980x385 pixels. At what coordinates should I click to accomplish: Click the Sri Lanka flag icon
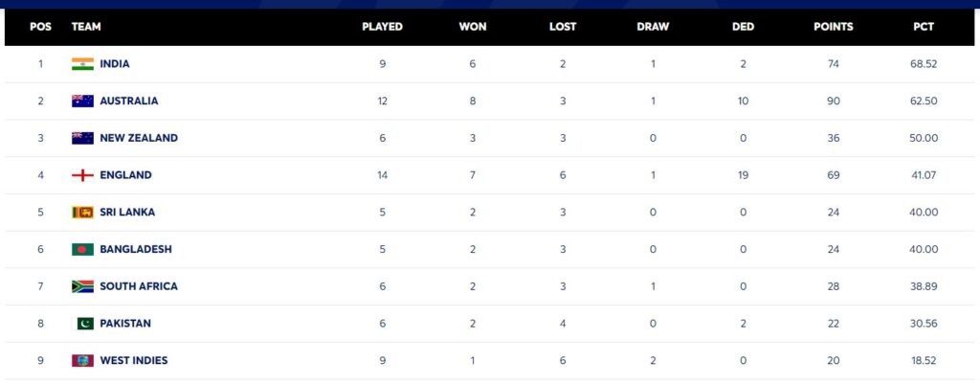(82, 212)
